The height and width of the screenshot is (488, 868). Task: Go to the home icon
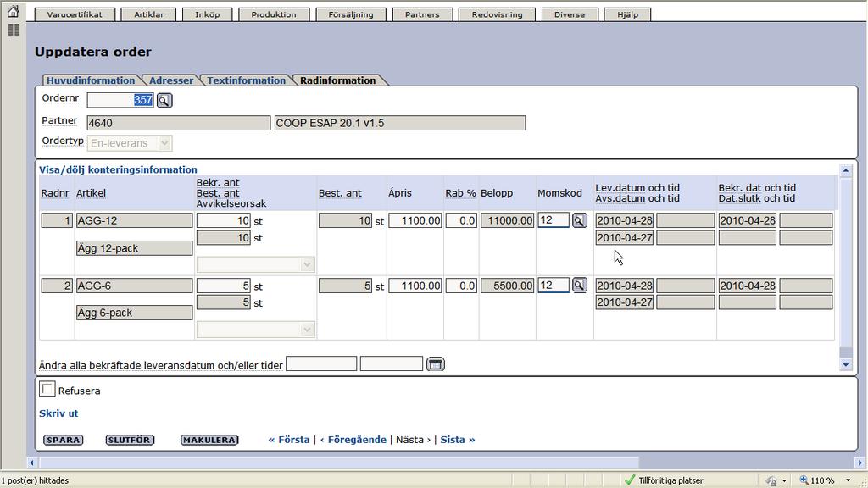[14, 10]
